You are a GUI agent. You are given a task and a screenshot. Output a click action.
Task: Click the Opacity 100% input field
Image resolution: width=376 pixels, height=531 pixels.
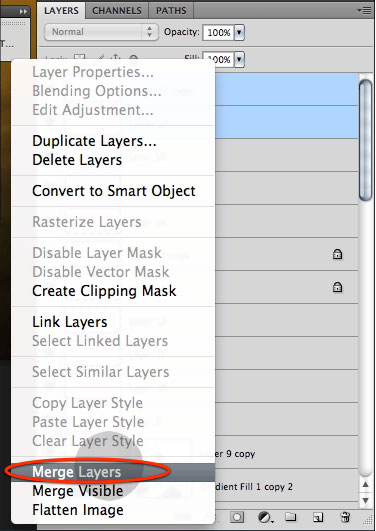coord(218,33)
